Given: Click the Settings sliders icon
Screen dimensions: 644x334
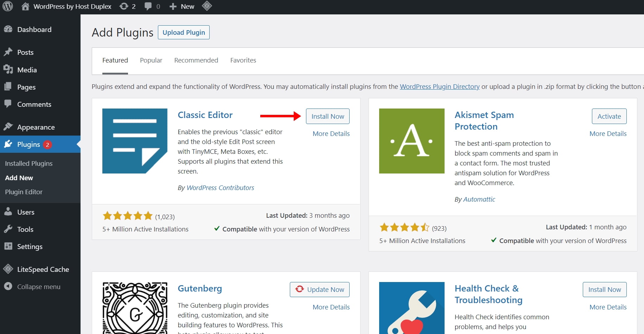Looking at the screenshot, I should [x=8, y=246].
